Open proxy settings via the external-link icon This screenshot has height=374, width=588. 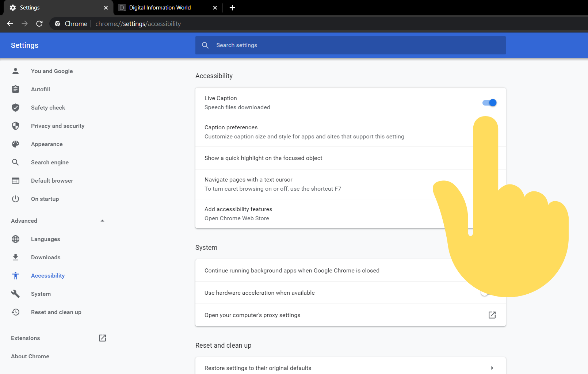point(492,315)
